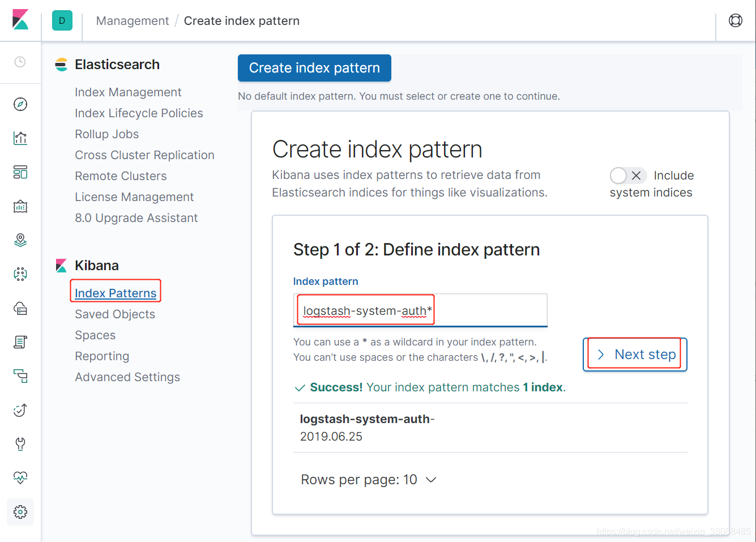This screenshot has height=542, width=756.
Task: Open Advanced Settings page
Action: pyautogui.click(x=127, y=377)
